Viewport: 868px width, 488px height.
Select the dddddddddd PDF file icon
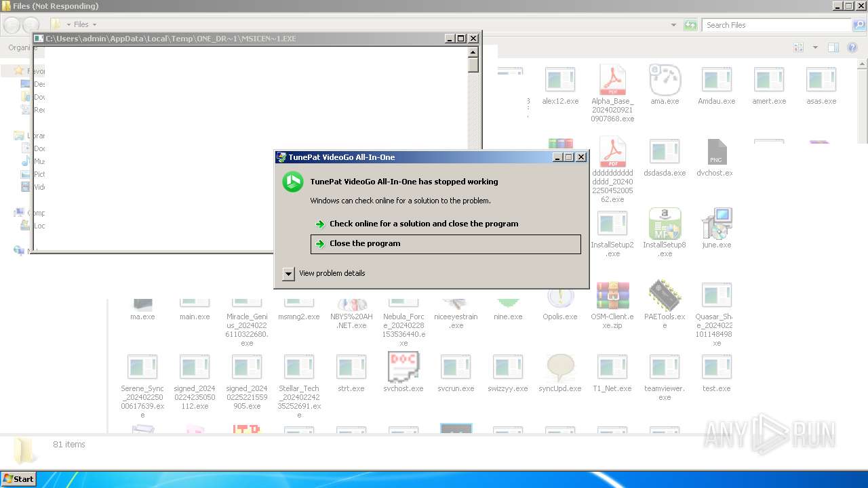(x=612, y=152)
